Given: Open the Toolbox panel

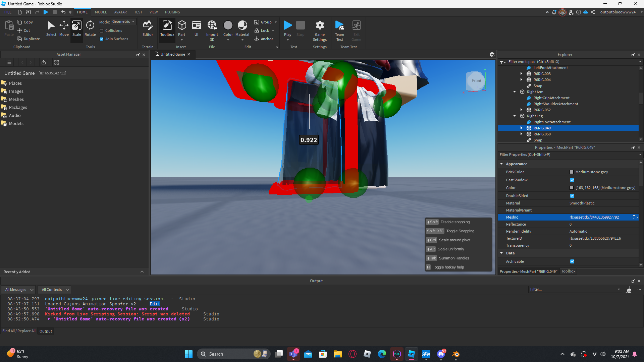Looking at the screenshot, I should pos(167,28).
